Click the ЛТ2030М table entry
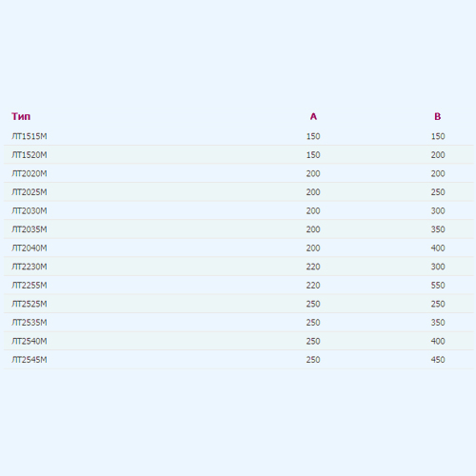 [x=30, y=210]
